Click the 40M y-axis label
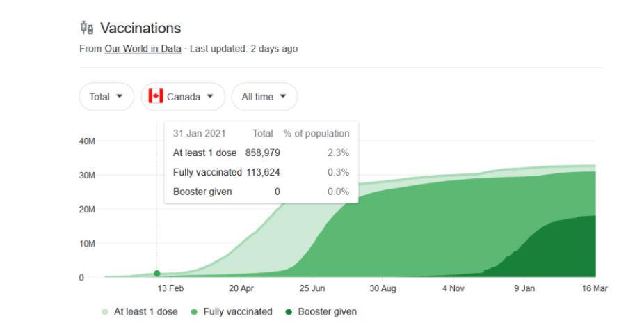 tap(88, 141)
